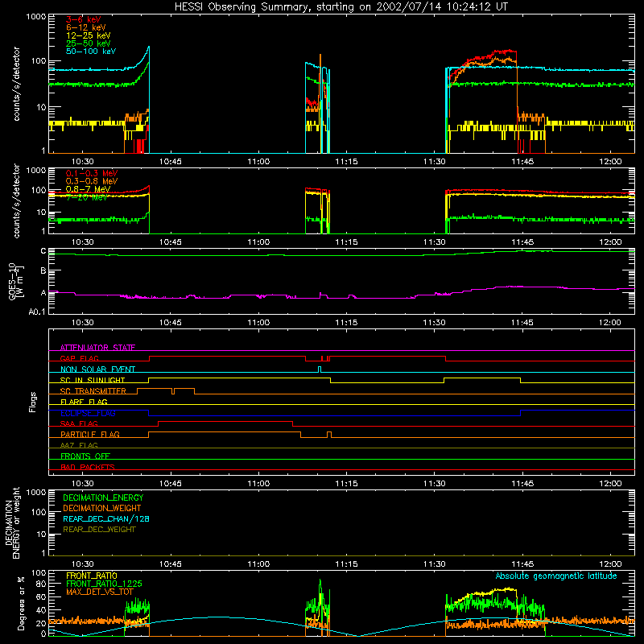Select the PARTICLE_FLAG label
Screen dimensions: 644x644
(x=90, y=434)
